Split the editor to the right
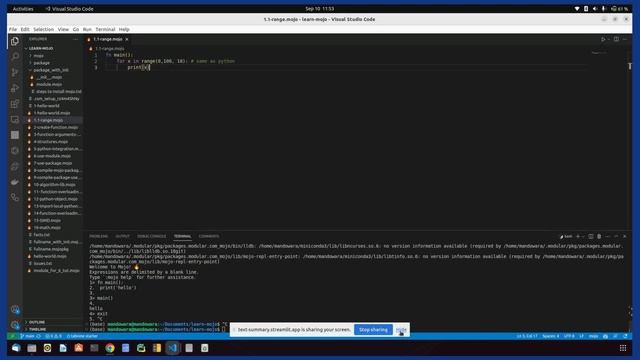Viewport: 640px width, 360px height. [x=616, y=39]
